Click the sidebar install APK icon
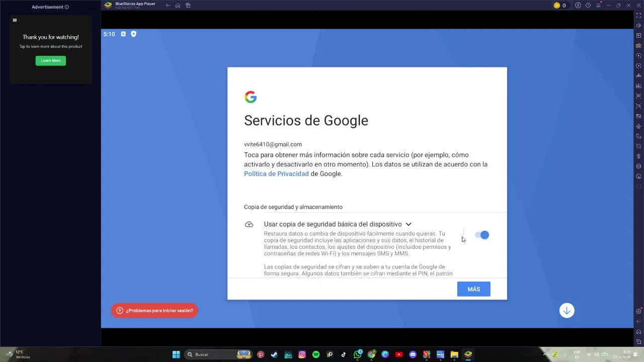The width and height of the screenshot is (644, 362). [x=638, y=86]
